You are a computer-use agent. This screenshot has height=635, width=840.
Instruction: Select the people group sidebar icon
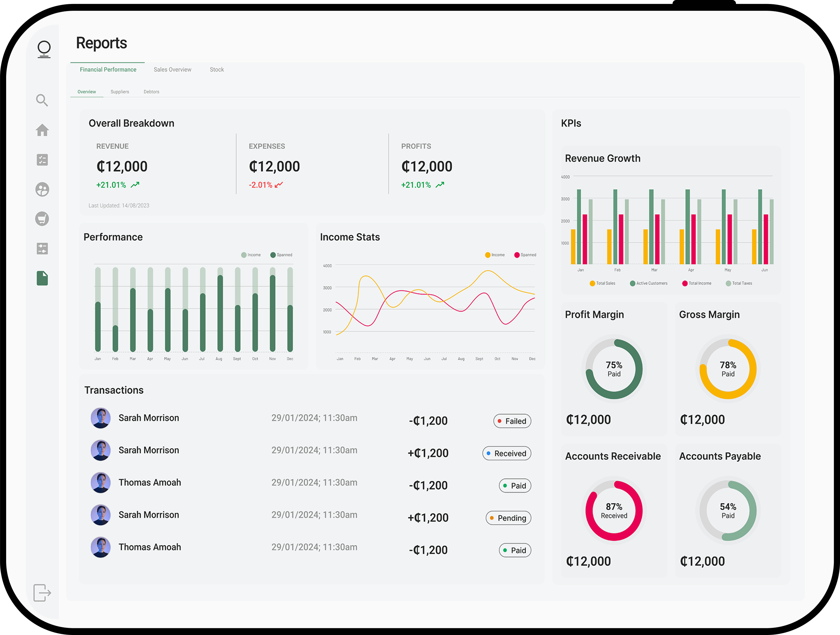tap(42, 189)
